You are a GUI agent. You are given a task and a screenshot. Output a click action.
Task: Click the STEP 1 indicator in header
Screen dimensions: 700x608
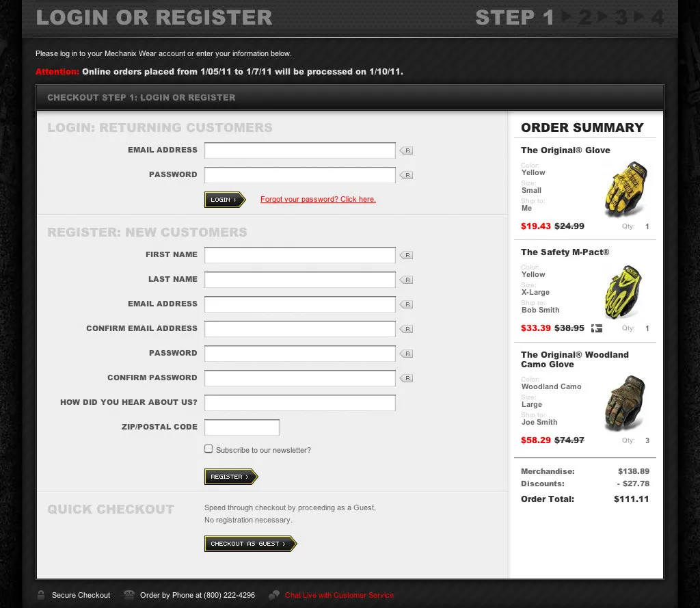[x=515, y=18]
